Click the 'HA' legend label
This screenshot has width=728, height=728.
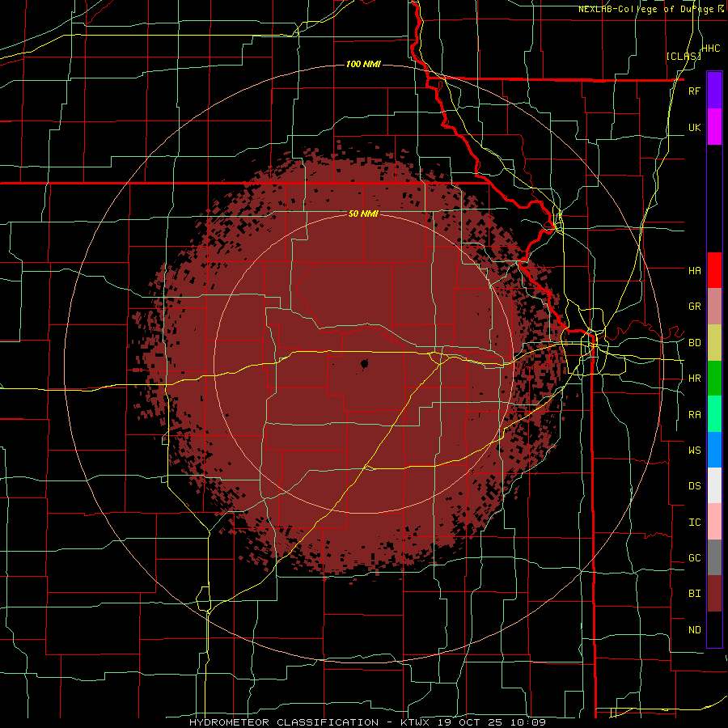click(x=694, y=271)
